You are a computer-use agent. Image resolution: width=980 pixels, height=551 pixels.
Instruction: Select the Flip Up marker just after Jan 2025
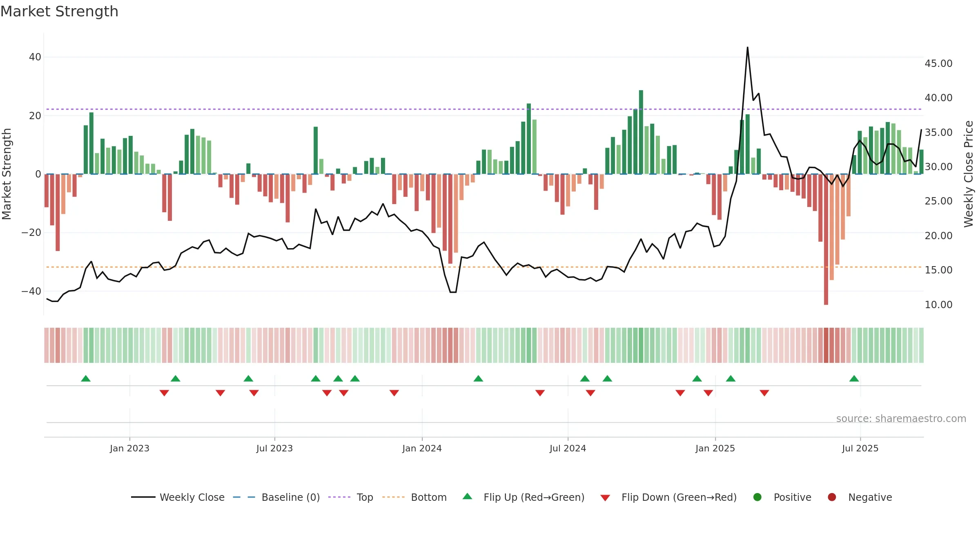click(731, 378)
